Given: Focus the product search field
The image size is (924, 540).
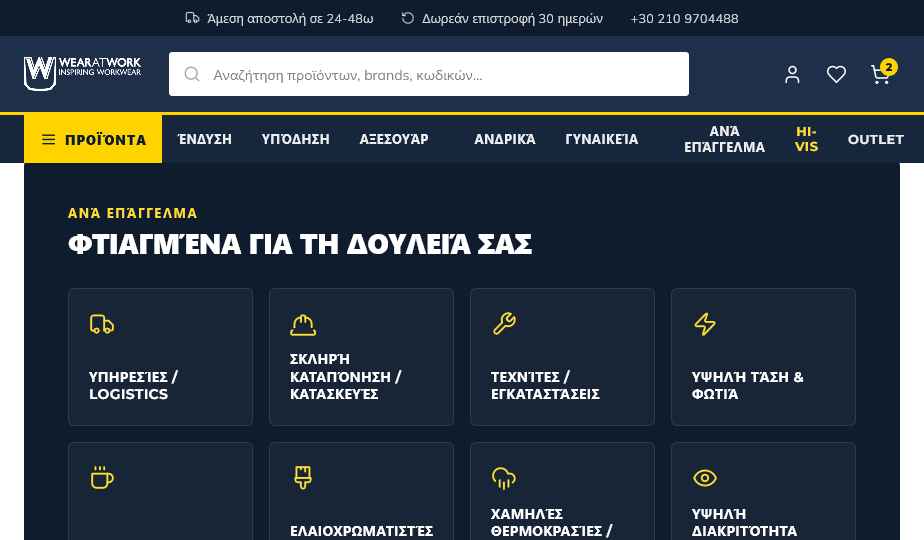Looking at the screenshot, I should pos(429,74).
